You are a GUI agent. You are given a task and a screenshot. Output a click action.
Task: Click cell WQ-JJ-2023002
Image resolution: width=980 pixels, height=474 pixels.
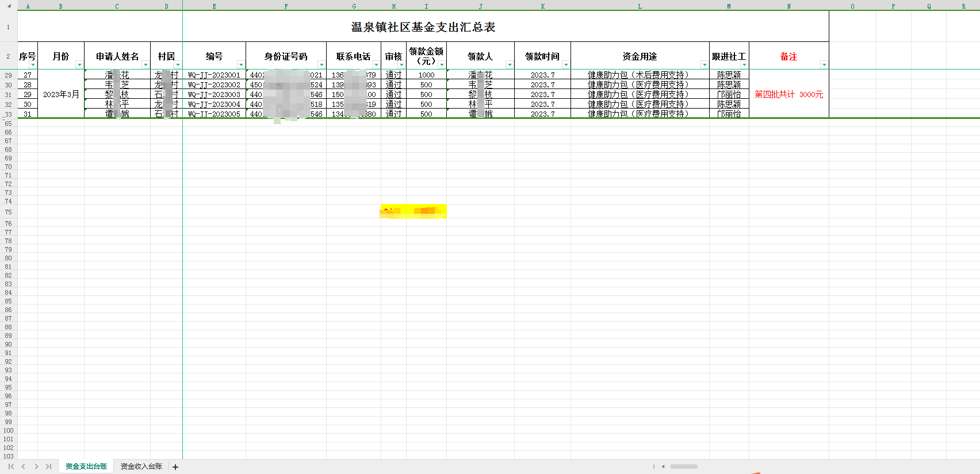click(x=214, y=85)
